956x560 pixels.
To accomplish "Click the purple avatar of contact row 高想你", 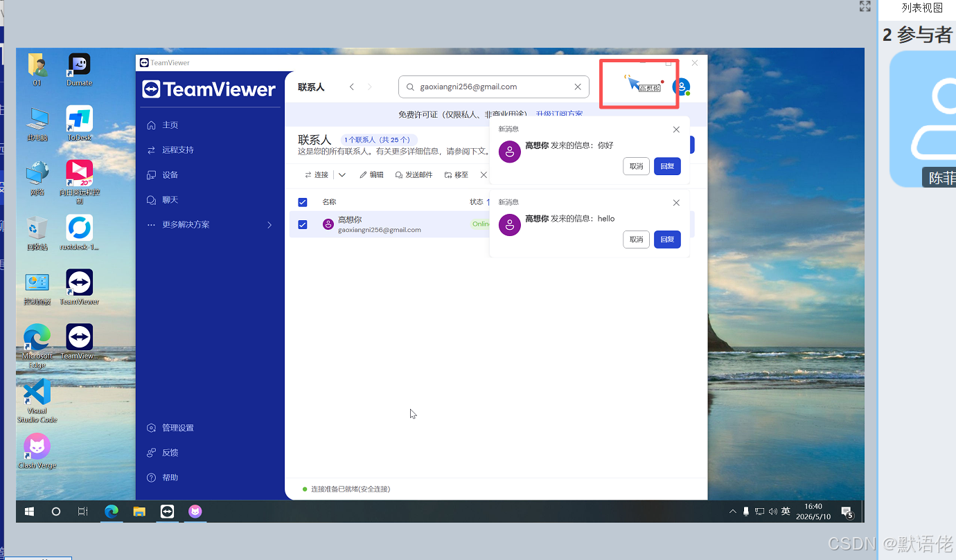I will [x=328, y=224].
